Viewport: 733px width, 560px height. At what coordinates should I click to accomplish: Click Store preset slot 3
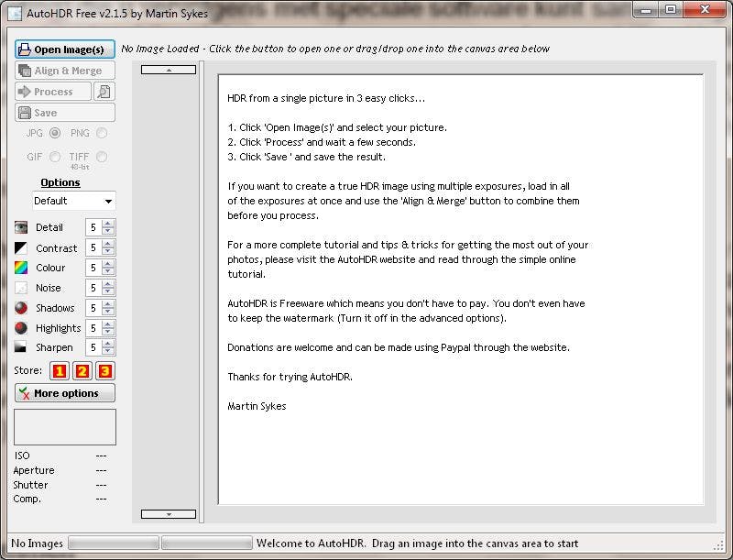click(105, 371)
